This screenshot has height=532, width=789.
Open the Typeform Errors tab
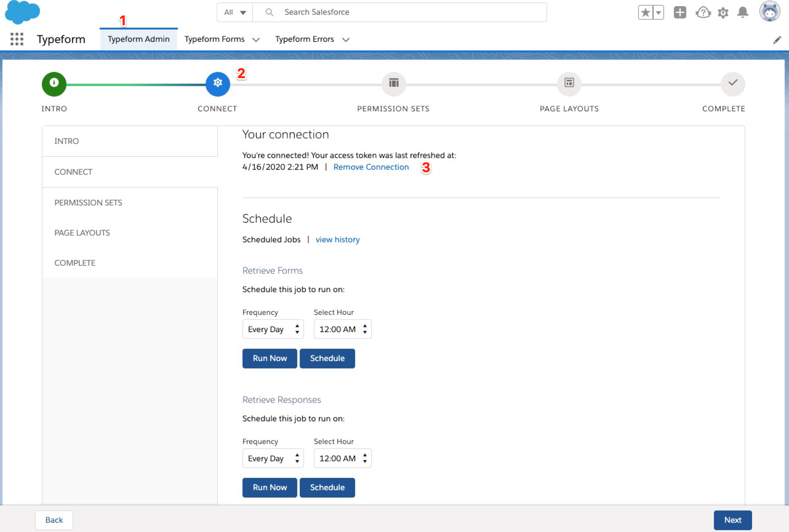click(305, 39)
